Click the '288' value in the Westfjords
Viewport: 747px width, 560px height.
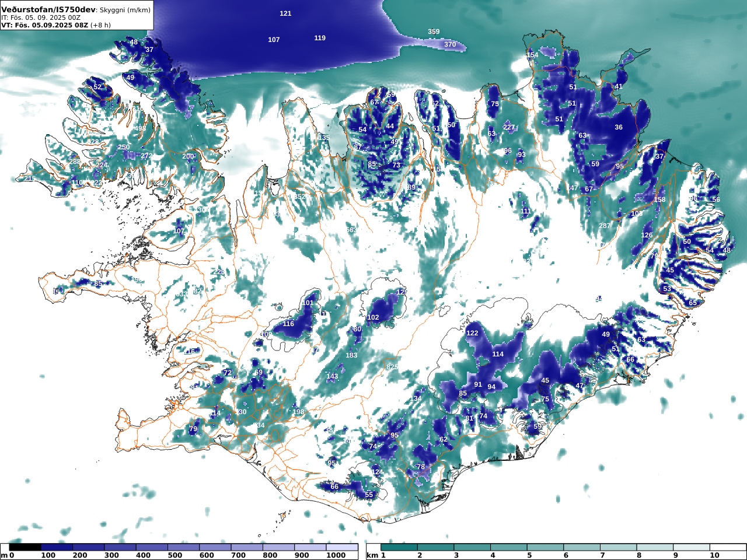75,162
